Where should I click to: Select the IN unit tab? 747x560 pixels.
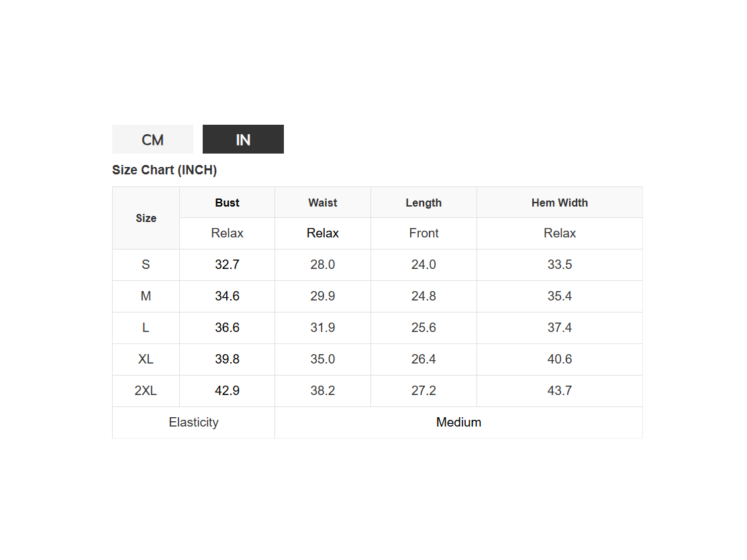tap(243, 139)
